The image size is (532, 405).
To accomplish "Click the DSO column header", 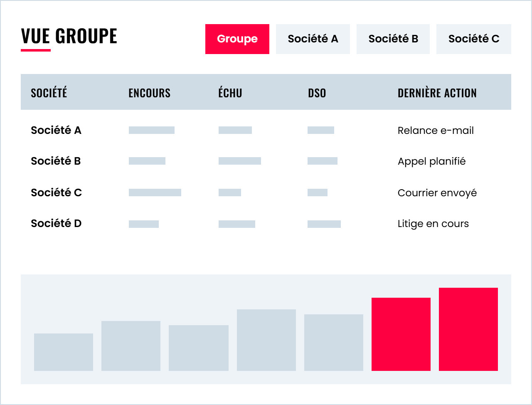I will [x=317, y=93].
